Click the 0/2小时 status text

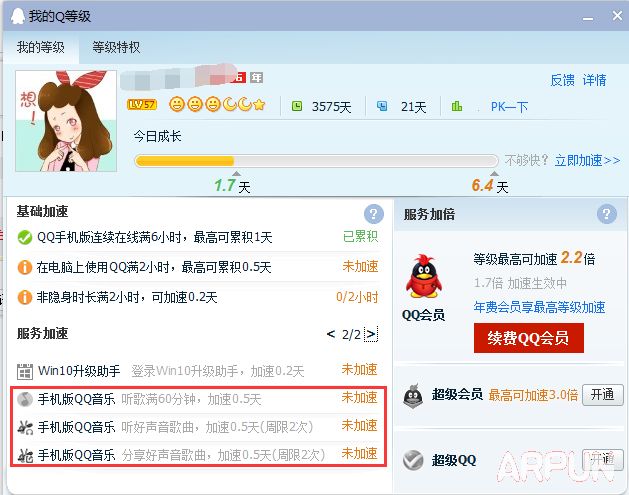(357, 297)
